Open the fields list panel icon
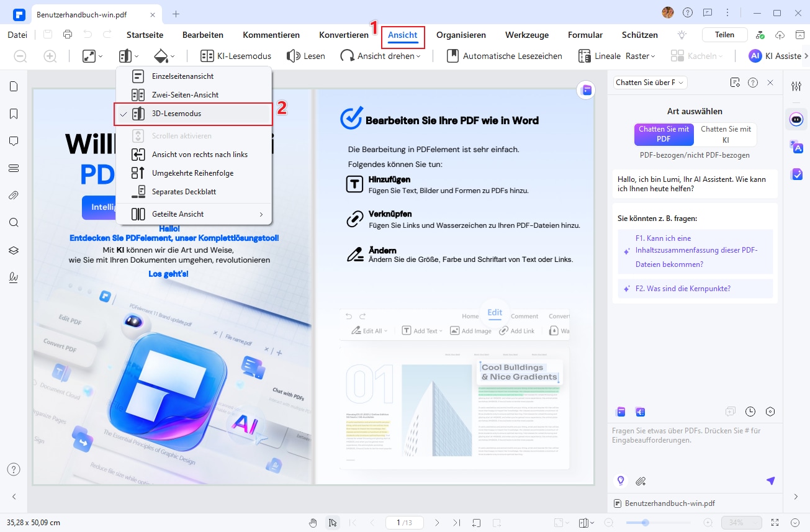810x532 pixels. pyautogui.click(x=14, y=168)
